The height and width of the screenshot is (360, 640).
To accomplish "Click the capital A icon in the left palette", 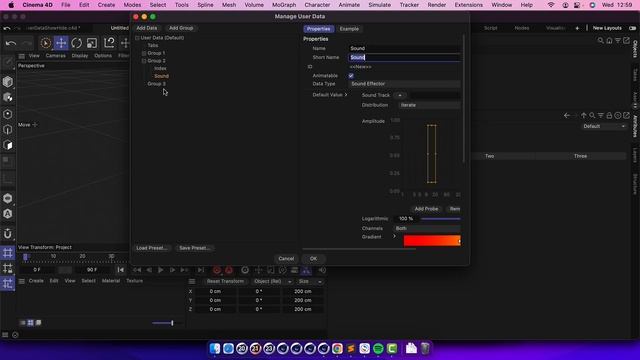I will point(8,214).
